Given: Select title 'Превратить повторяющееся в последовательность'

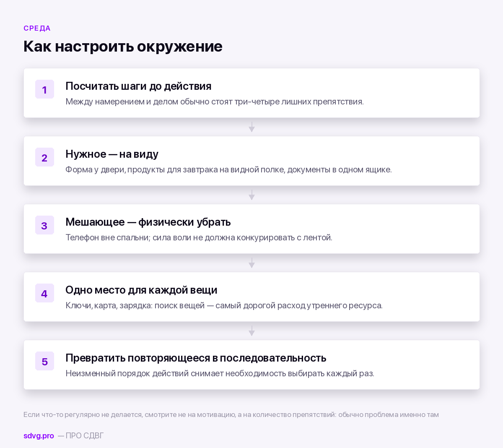Looking at the screenshot, I should [x=196, y=358].
